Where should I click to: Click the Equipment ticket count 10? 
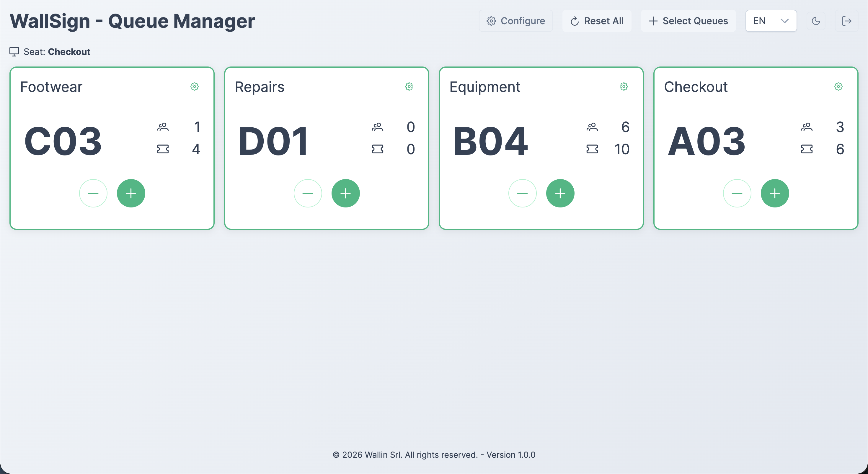coord(622,149)
